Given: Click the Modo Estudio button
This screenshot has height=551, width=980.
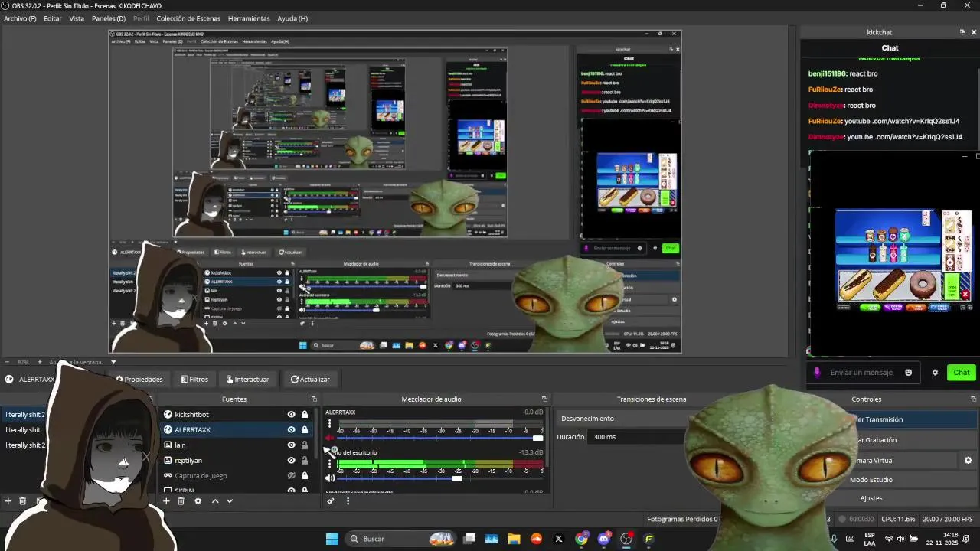Looking at the screenshot, I should click(871, 480).
